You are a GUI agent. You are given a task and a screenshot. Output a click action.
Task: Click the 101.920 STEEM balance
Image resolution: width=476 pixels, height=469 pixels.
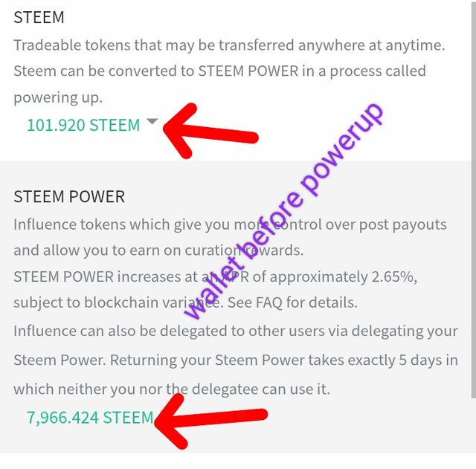coord(83,125)
